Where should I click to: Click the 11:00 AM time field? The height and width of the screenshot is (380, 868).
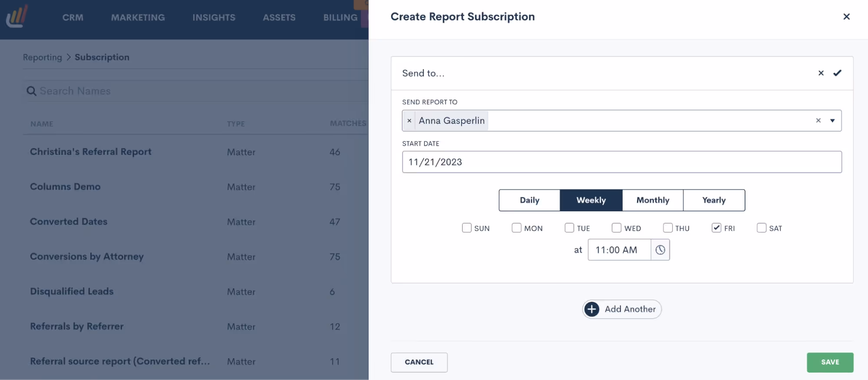click(619, 250)
